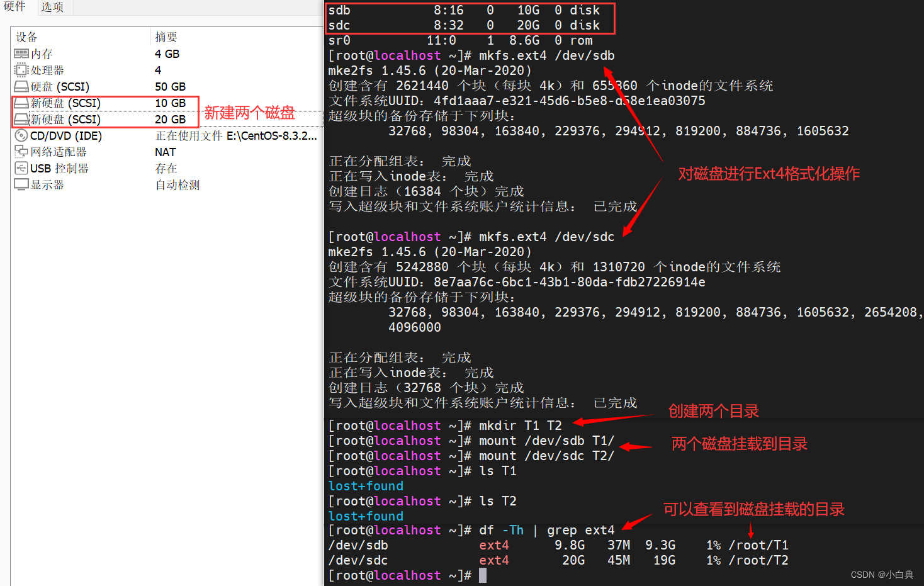Click the 内存 device name
Screen dimensions: 924x586
[42, 54]
